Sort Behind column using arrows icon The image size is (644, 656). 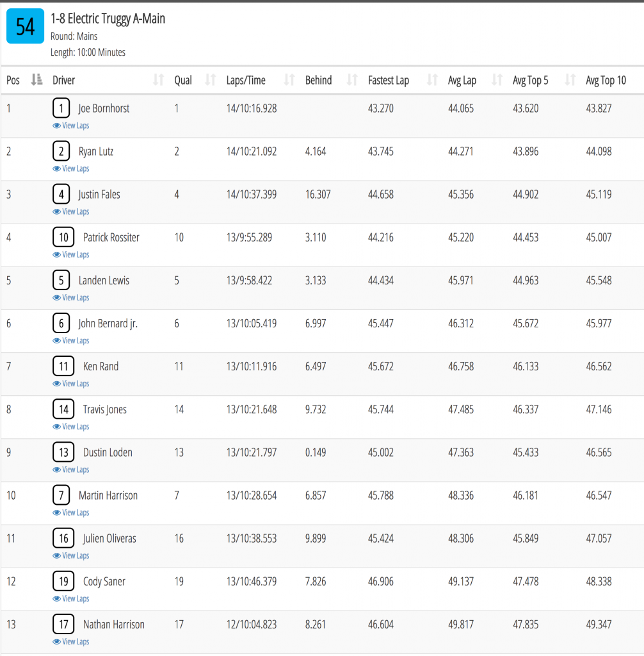352,79
